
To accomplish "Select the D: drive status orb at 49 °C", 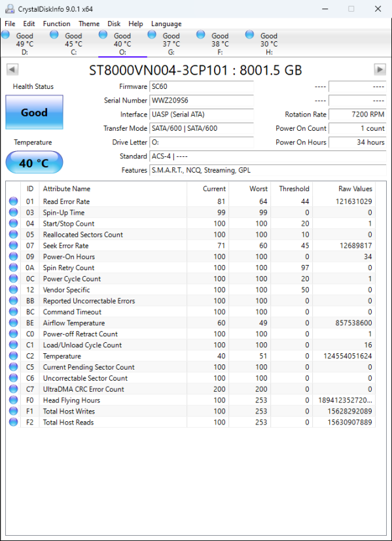I will (x=5, y=35).
